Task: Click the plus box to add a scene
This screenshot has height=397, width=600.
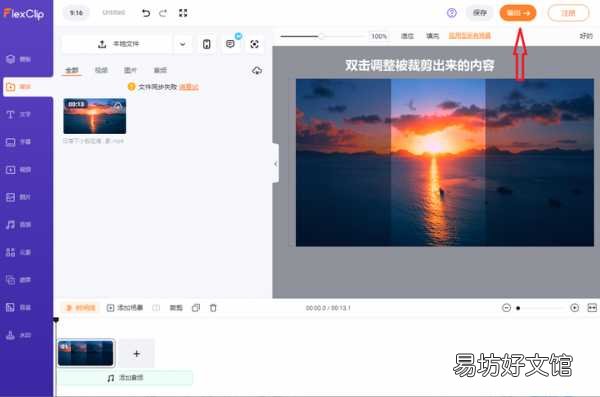Action: pos(136,353)
